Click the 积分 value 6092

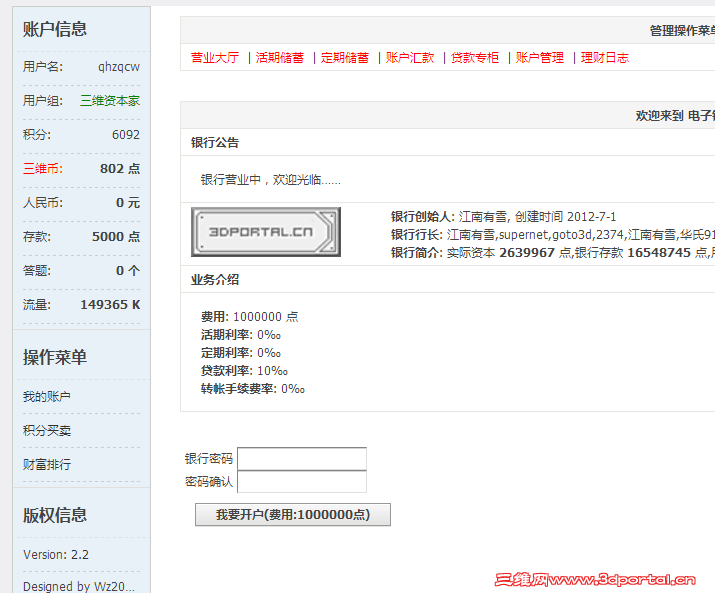[126, 135]
